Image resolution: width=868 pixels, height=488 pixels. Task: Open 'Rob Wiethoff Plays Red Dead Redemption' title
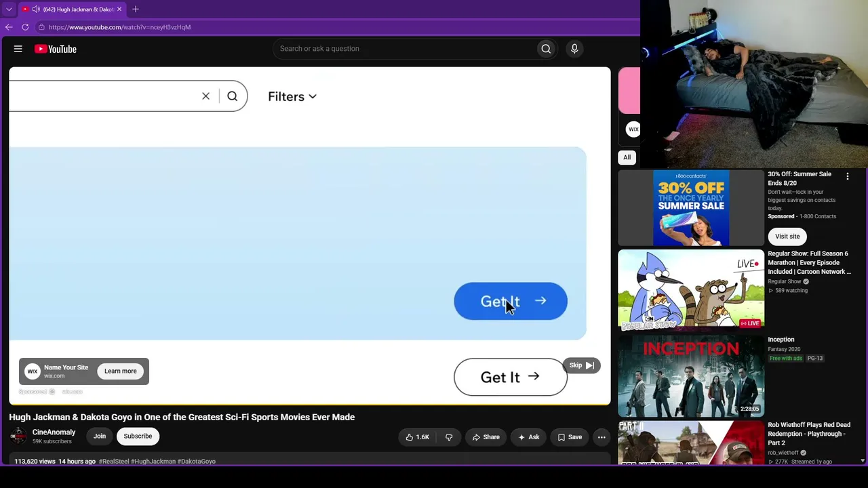click(809, 434)
